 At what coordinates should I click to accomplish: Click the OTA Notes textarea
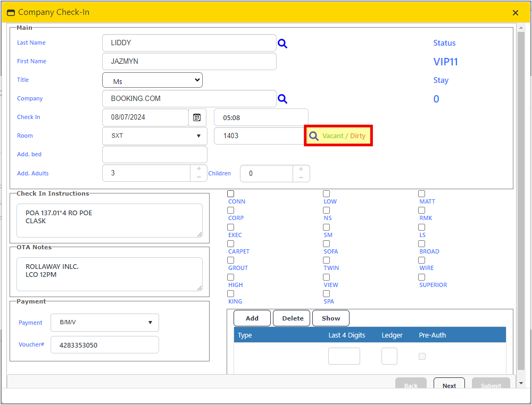110,274
